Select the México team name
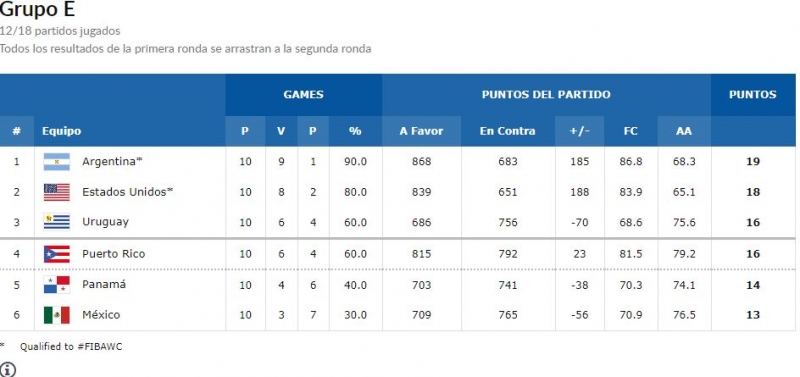The width and height of the screenshot is (800, 377). [101, 315]
